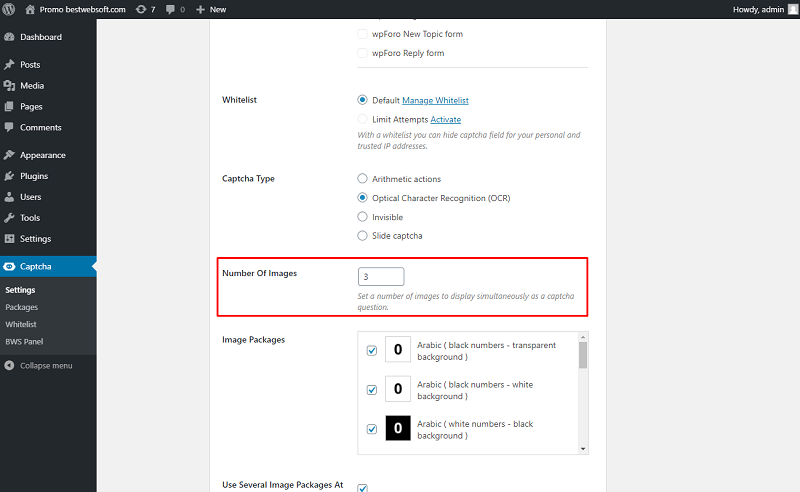Click the Appearance paintbrush icon

click(x=9, y=155)
